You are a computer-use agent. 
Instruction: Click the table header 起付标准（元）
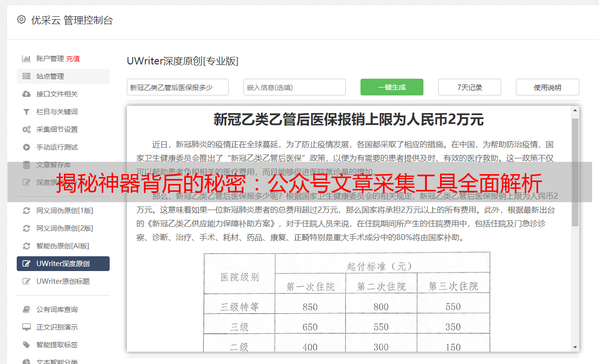pos(379,266)
